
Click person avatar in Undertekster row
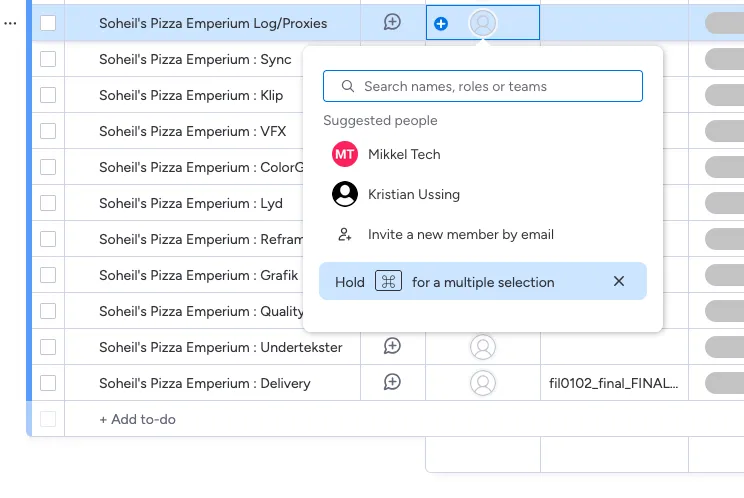click(x=483, y=347)
